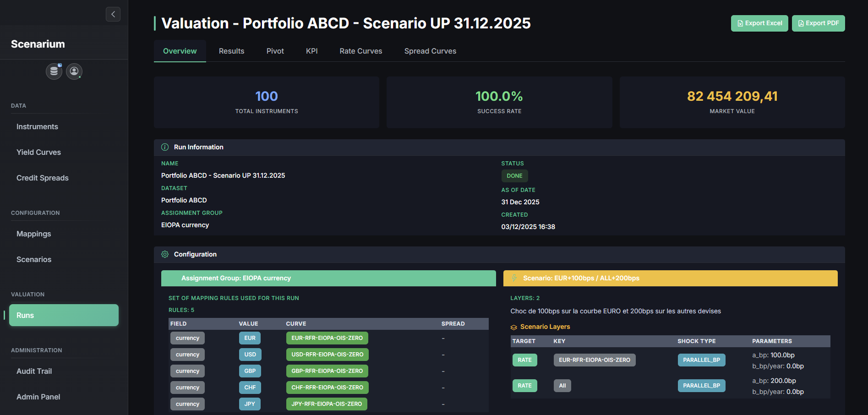Viewport: 868px width, 415px height.
Task: Open the user profile icon
Action: pyautogui.click(x=74, y=71)
